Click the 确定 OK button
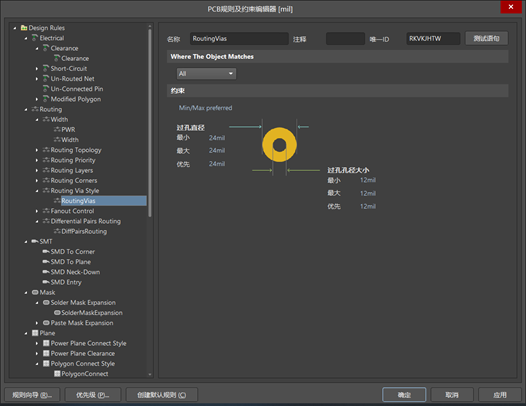 tap(404, 395)
